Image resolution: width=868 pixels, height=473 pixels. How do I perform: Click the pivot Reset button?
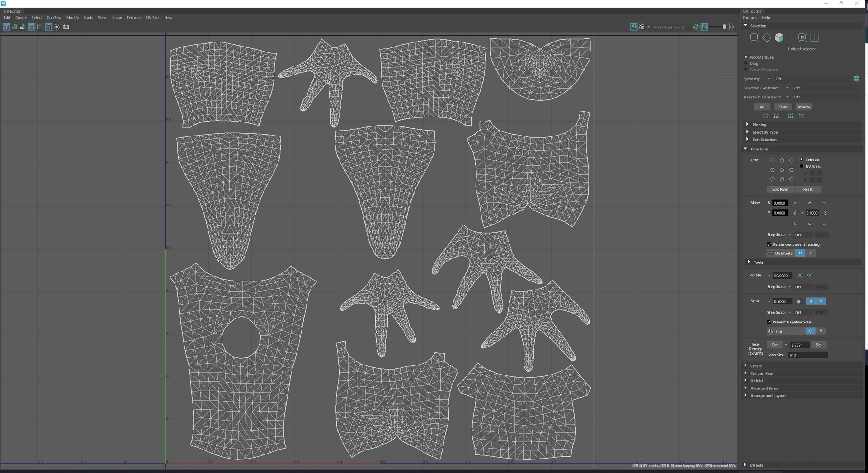[x=808, y=190]
